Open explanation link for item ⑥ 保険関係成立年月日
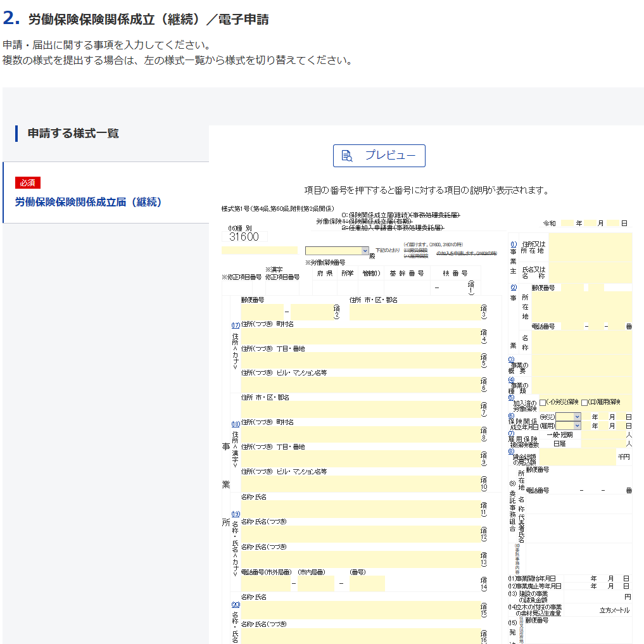The height and width of the screenshot is (644, 644). (511, 416)
